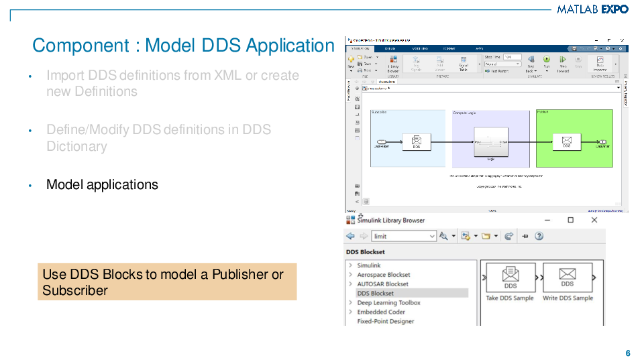Click the New model plus icon
644x362 pixels.
(351, 59)
